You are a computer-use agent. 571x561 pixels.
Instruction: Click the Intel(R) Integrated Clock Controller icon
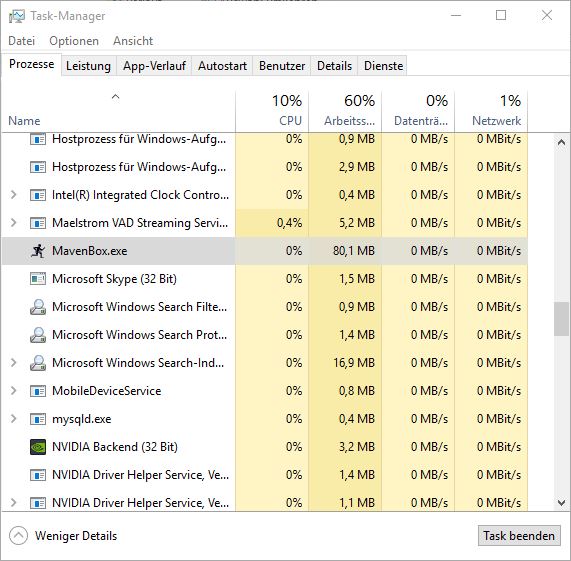point(38,195)
